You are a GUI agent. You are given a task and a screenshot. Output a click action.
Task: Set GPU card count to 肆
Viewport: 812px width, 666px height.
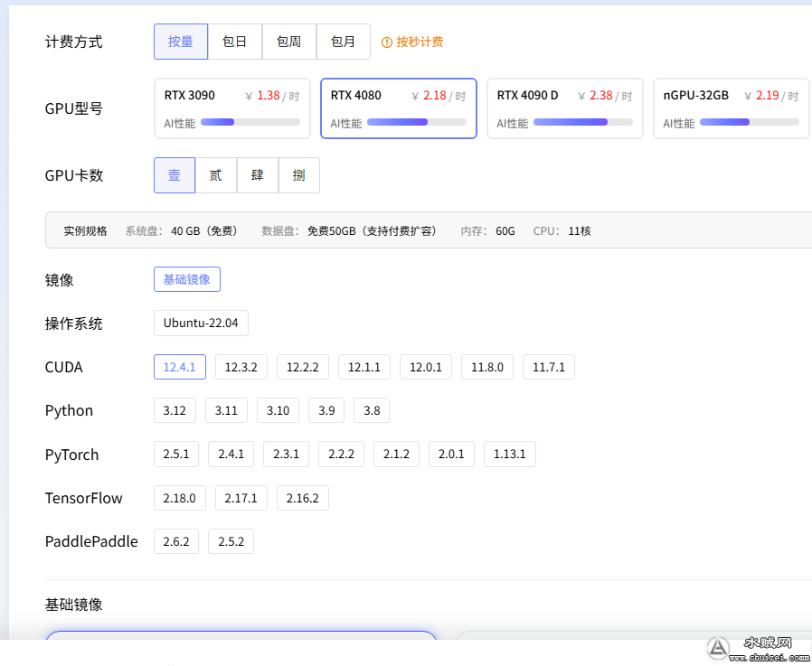pyautogui.click(x=258, y=175)
